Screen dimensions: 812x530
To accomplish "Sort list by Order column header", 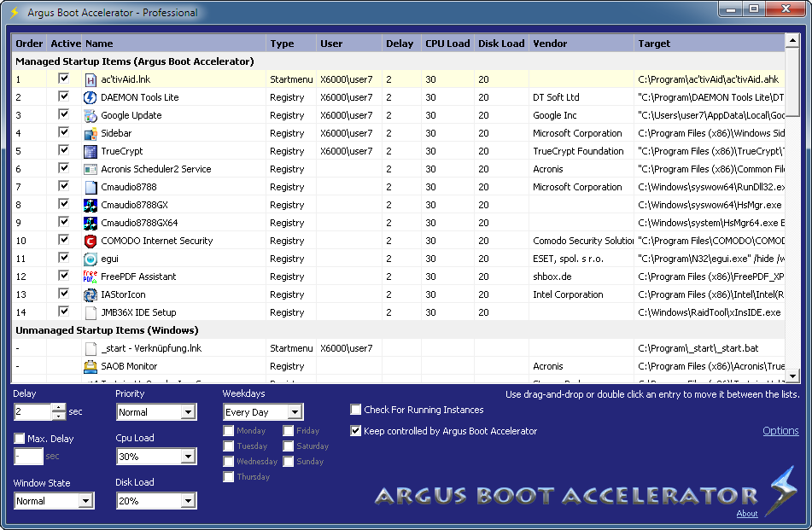I will tap(29, 44).
